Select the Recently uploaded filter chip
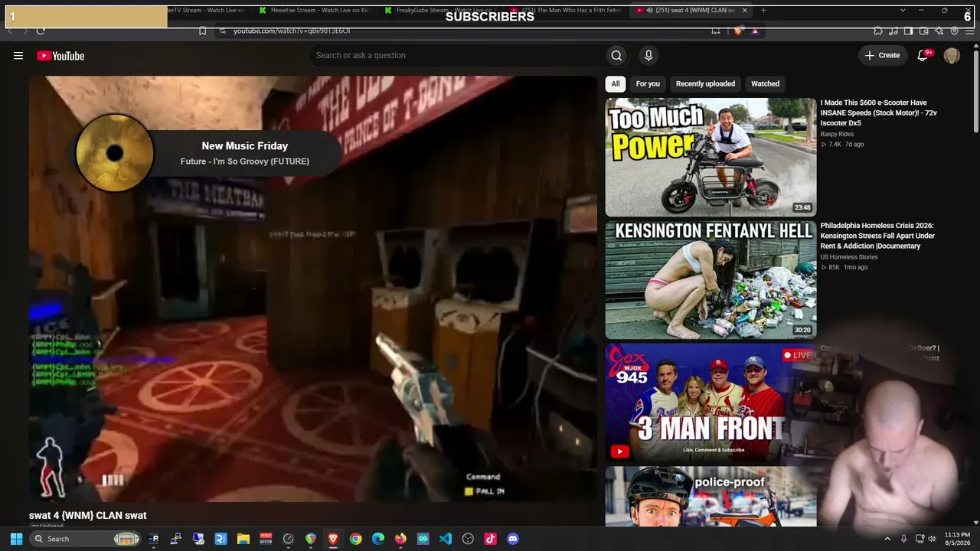Screen dimensions: 980x551 click(x=705, y=83)
